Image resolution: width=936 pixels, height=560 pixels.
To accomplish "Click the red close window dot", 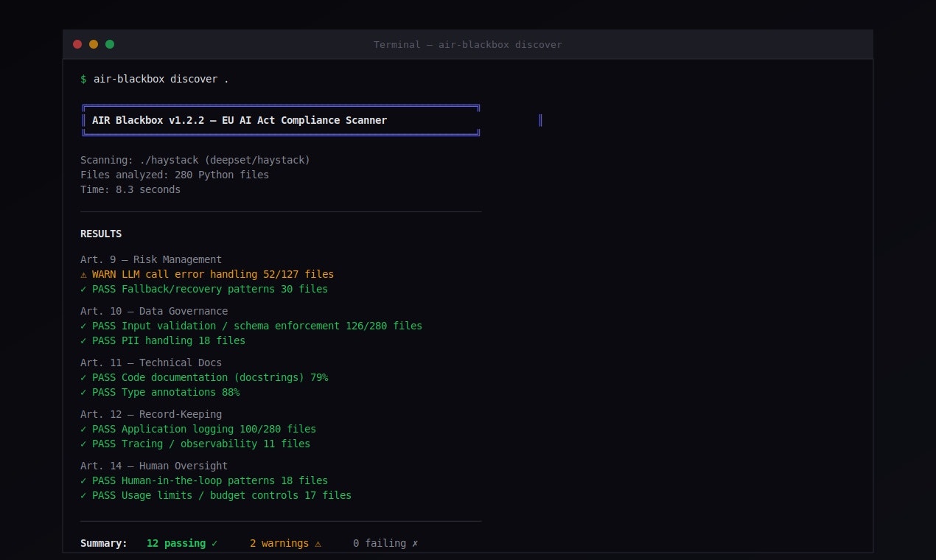I will pos(77,44).
